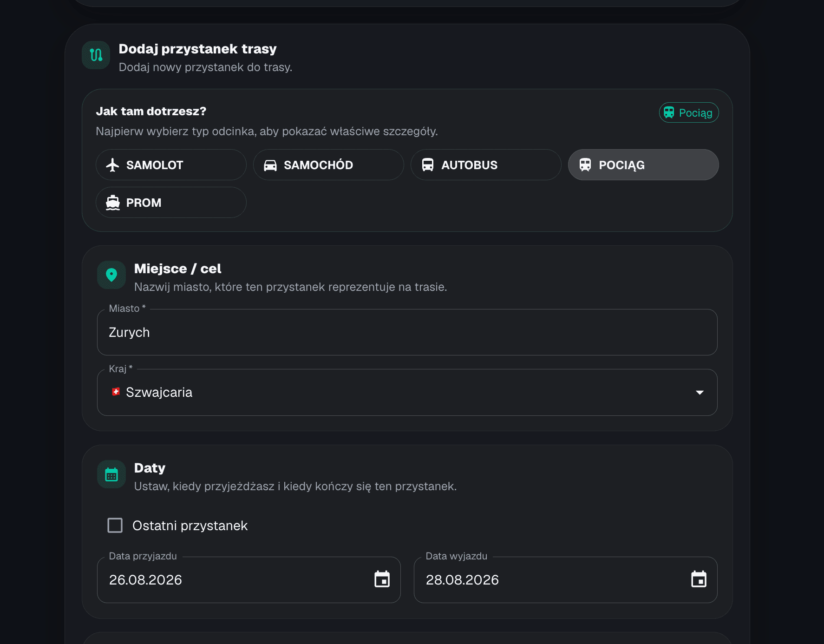The width and height of the screenshot is (824, 644).
Task: Focus the Miasto field containing Zurych
Action: pyautogui.click(x=407, y=332)
